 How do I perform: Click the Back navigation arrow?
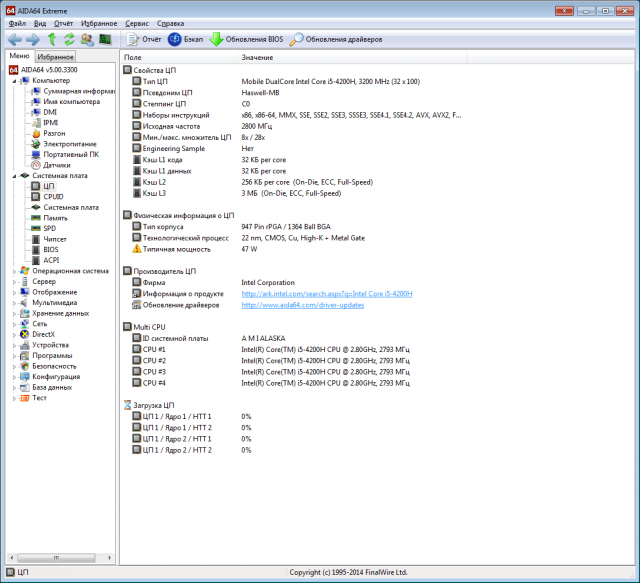(15, 40)
